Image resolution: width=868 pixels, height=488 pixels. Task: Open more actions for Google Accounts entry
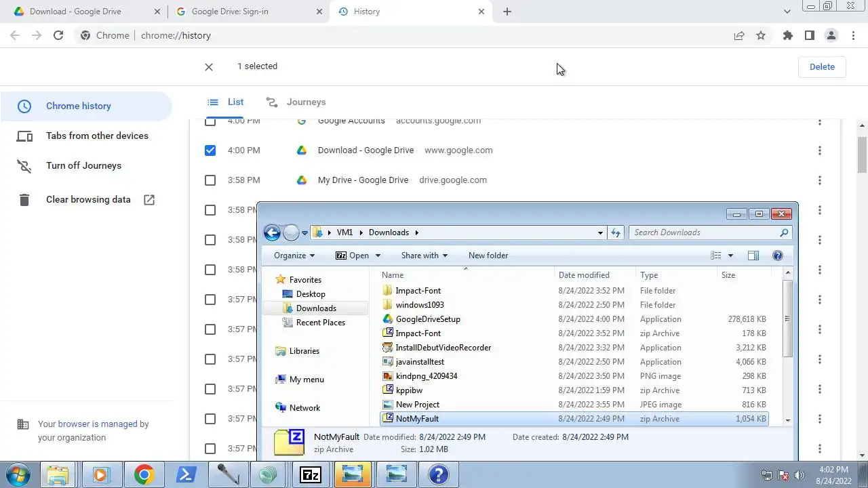820,121
